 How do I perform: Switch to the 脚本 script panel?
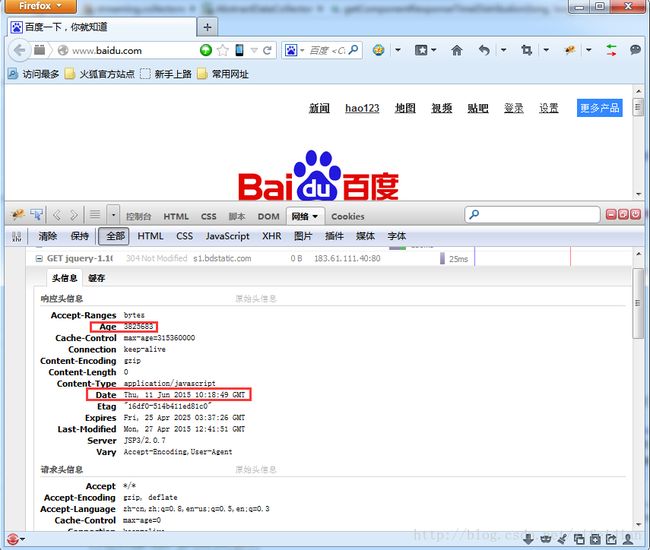coord(237,216)
